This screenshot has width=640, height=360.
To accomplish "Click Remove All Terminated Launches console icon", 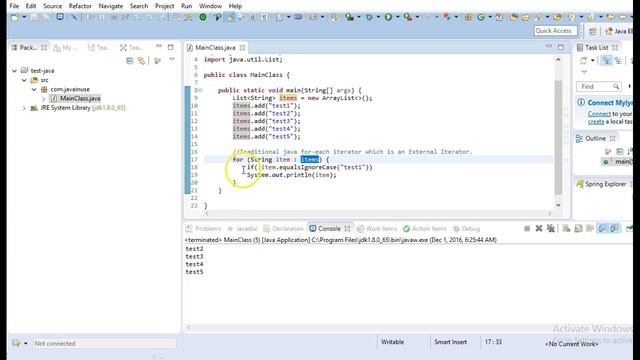I will click(x=551, y=229).
